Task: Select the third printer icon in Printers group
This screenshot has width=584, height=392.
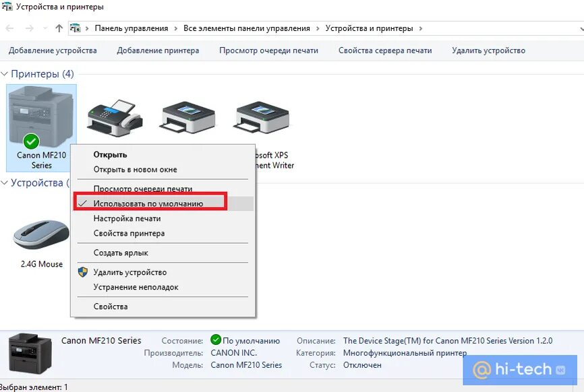Action: (187, 117)
